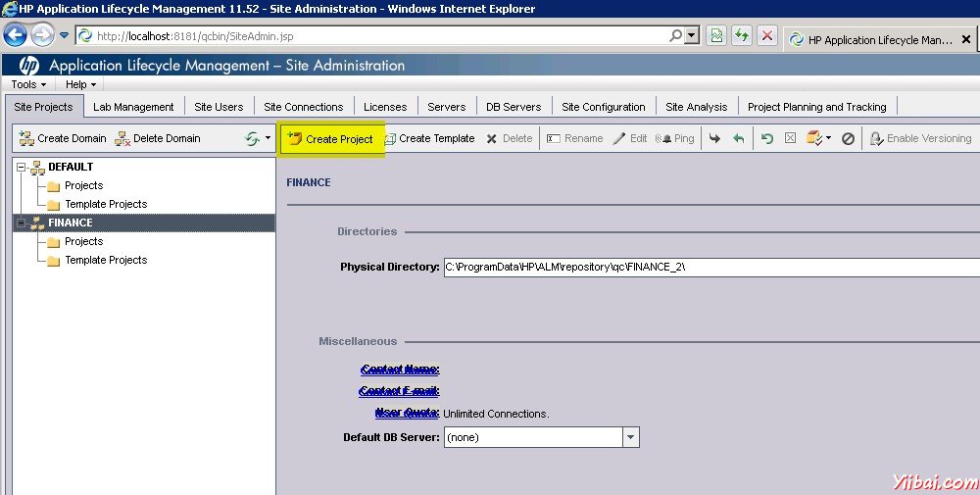
Task: Open the address bar dropdown arrow
Action: pyautogui.click(x=692, y=35)
